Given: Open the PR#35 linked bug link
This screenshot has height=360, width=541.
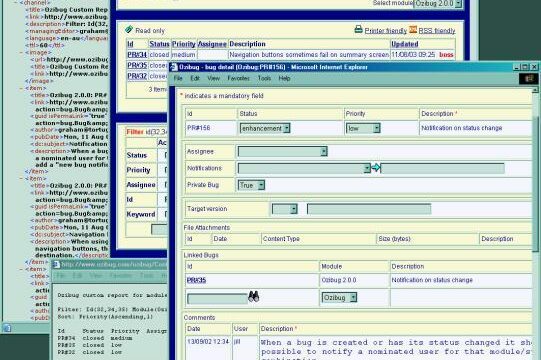Looking at the screenshot, I should click(x=196, y=280).
